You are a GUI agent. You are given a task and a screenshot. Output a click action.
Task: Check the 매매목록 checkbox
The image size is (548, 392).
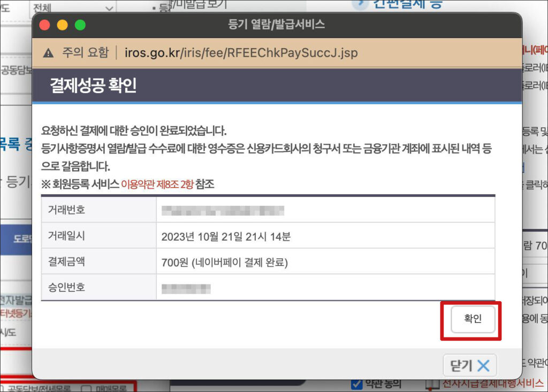(85, 388)
